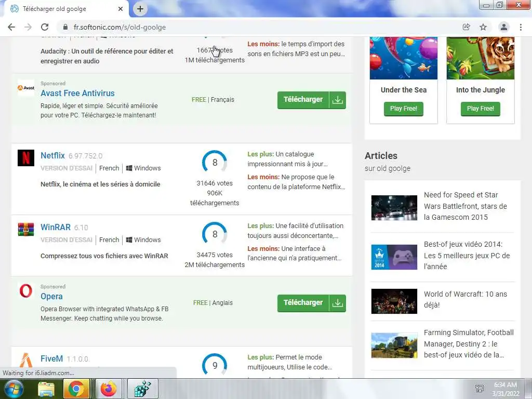The width and height of the screenshot is (532, 399).
Task: Play Free under Under the Sea
Action: tap(403, 109)
